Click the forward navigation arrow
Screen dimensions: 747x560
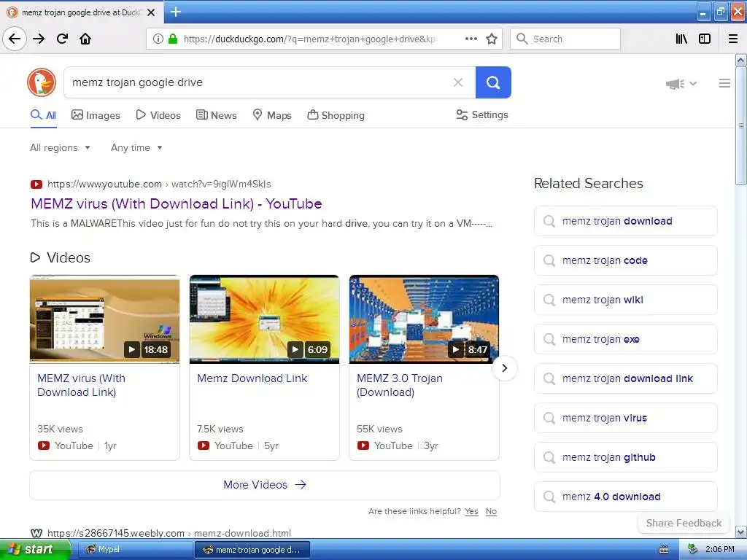pos(39,39)
